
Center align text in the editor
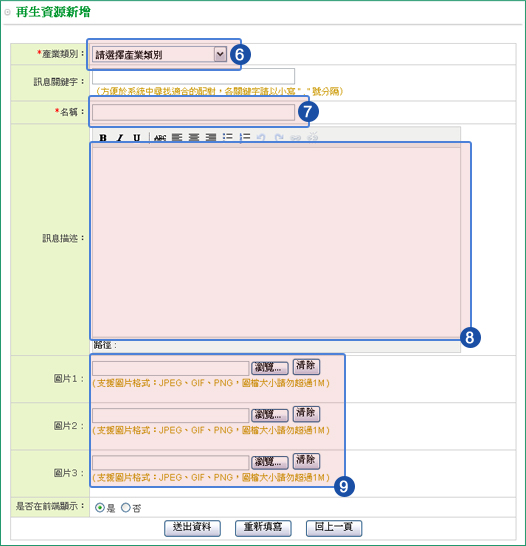[x=194, y=138]
